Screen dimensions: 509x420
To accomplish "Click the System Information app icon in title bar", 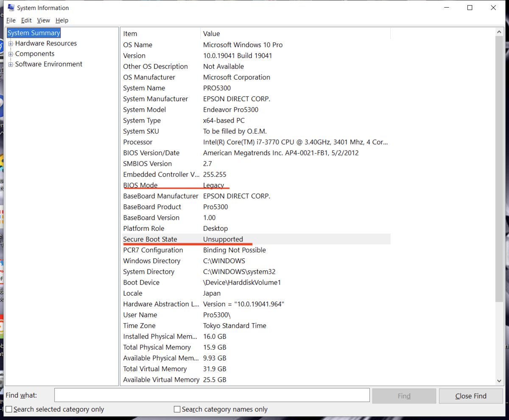I will coord(11,7).
